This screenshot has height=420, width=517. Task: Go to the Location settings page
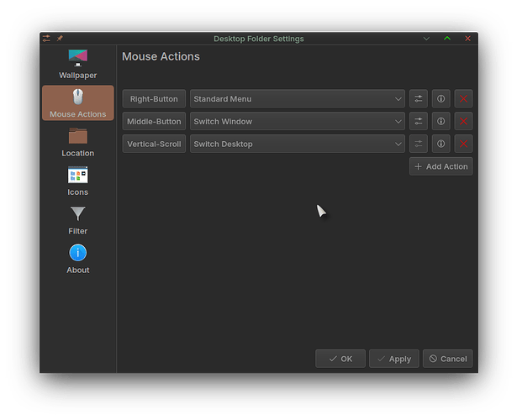[x=78, y=142]
